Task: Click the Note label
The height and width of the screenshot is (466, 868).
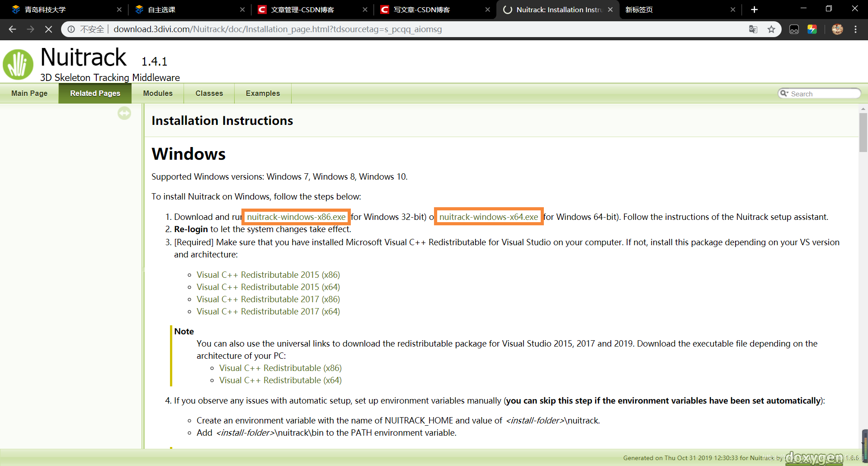Action: pyautogui.click(x=184, y=331)
